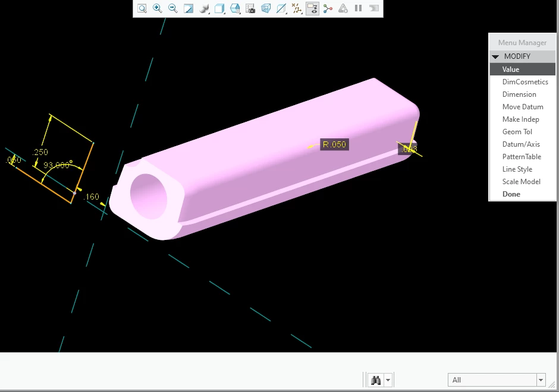This screenshot has width=559, height=392.
Task: Pick the 93.000° angle dimension
Action: coord(58,165)
